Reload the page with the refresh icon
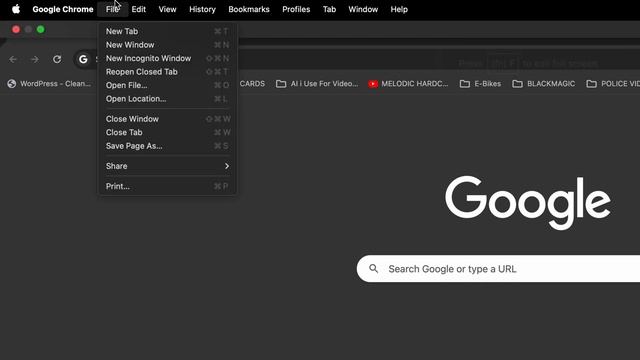 click(57, 60)
